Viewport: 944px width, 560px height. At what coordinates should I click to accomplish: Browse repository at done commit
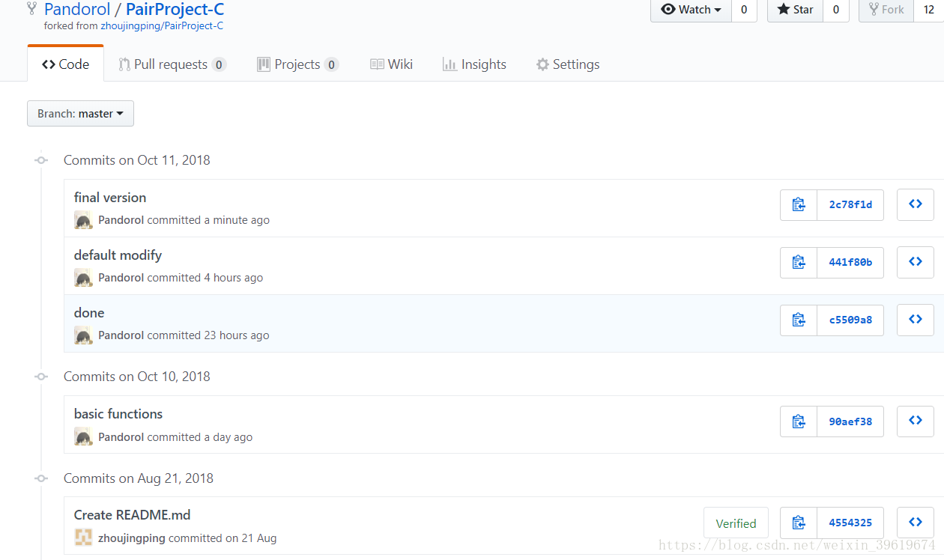[916, 320]
